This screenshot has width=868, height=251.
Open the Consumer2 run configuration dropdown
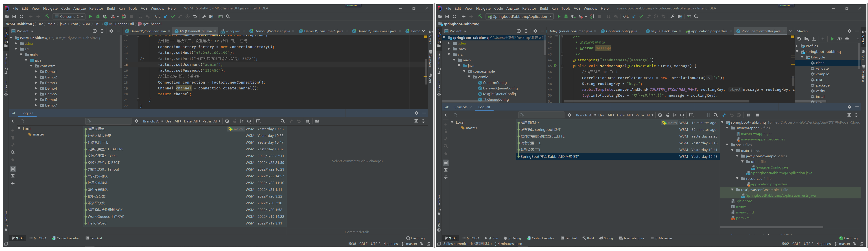pyautogui.click(x=69, y=17)
